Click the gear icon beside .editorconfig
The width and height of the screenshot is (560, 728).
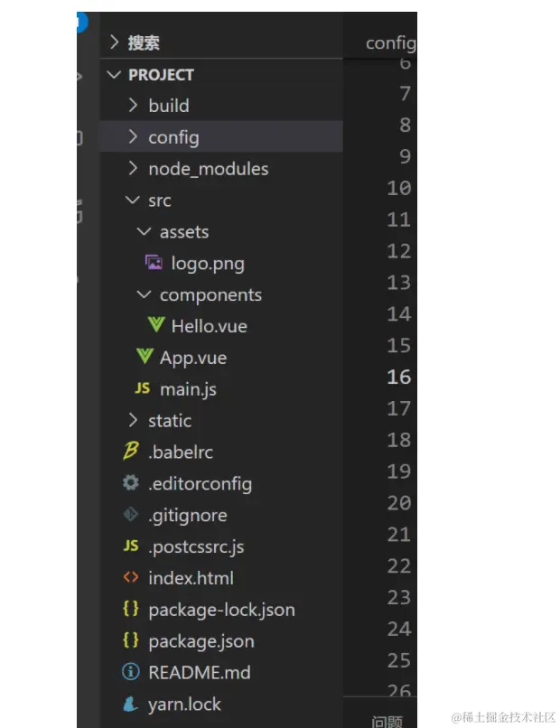click(131, 483)
